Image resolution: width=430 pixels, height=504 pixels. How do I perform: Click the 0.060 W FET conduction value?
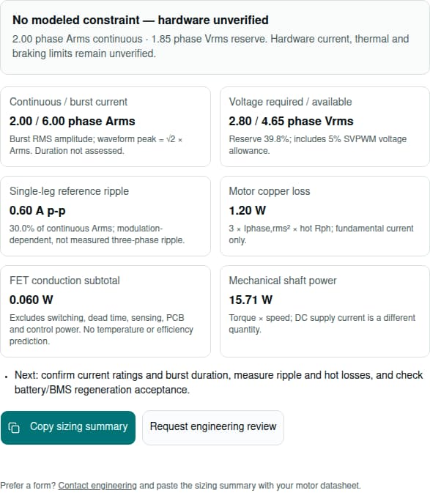point(31,300)
